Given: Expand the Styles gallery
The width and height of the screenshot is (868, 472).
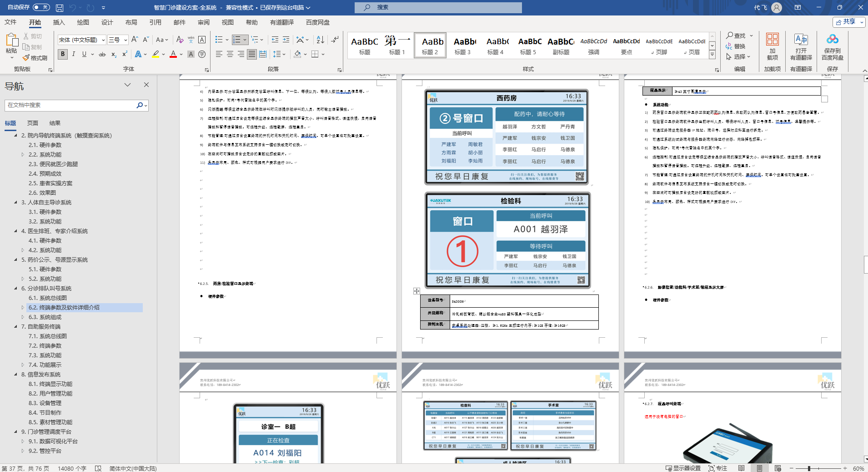Looking at the screenshot, I should (x=712, y=55).
